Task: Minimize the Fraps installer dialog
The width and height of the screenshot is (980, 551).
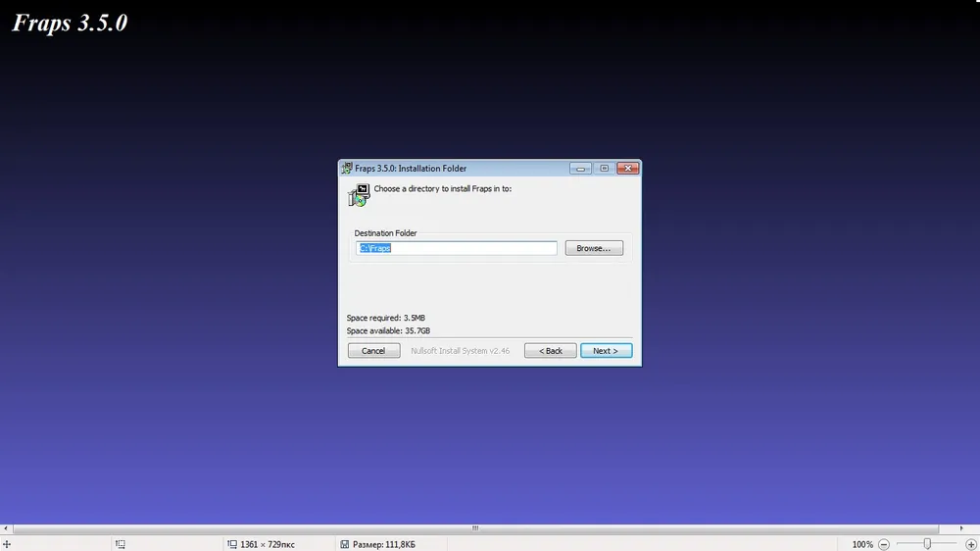Action: point(580,169)
